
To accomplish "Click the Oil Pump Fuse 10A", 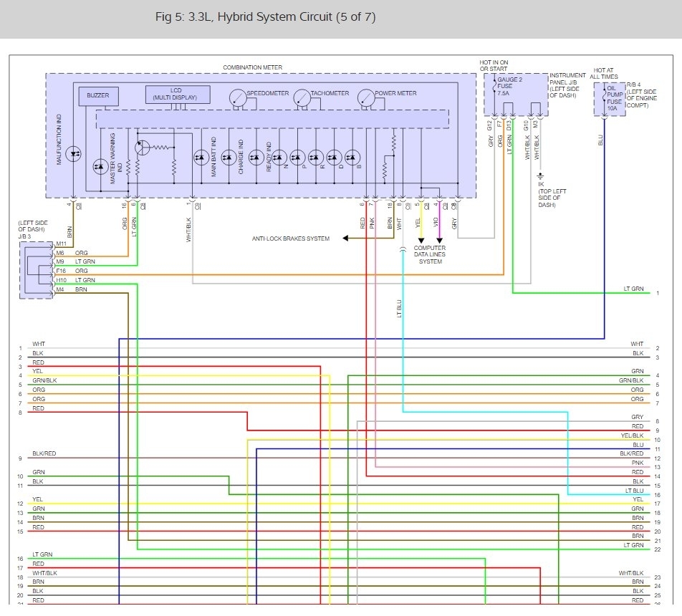I will [x=613, y=98].
